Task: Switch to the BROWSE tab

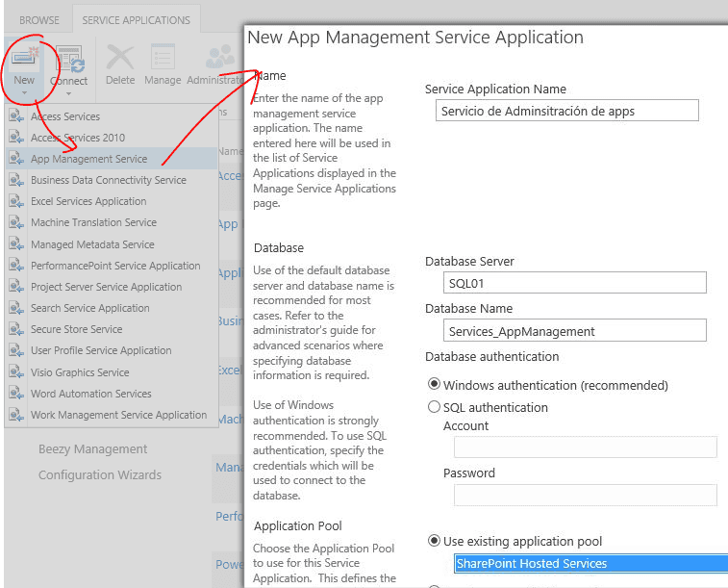Action: point(39,20)
